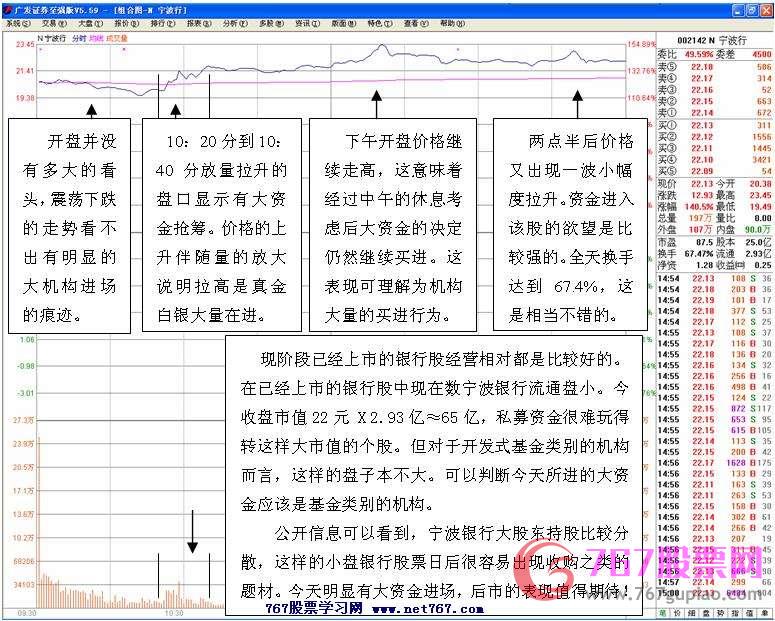Open the 特色(T) menu
The width and height of the screenshot is (775, 621).
click(x=380, y=23)
